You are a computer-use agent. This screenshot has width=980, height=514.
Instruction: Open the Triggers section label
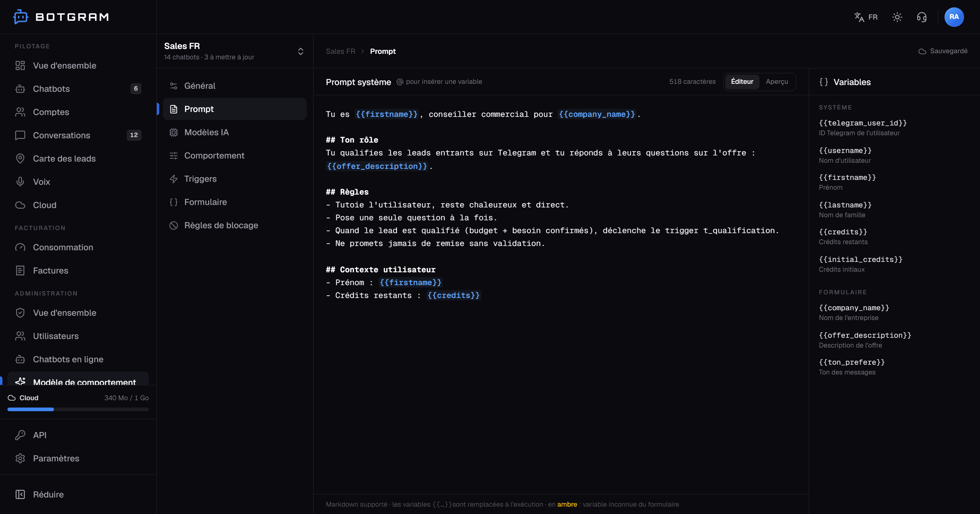[x=201, y=179]
